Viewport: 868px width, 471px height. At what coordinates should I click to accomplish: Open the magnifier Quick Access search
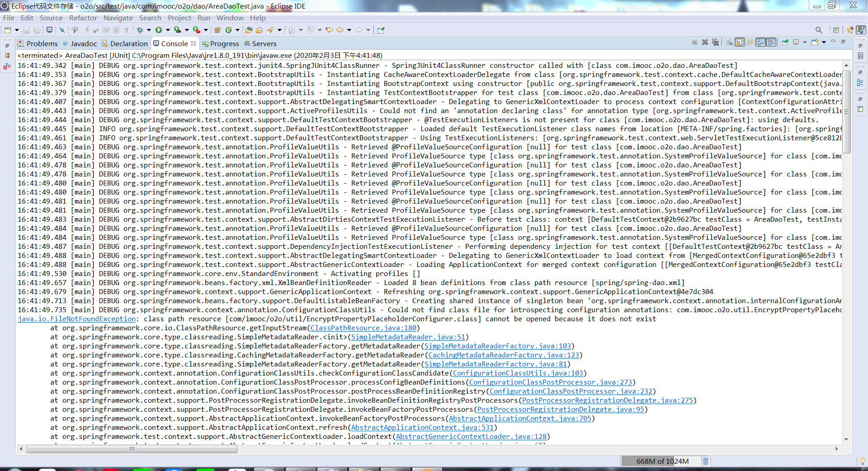(819, 30)
